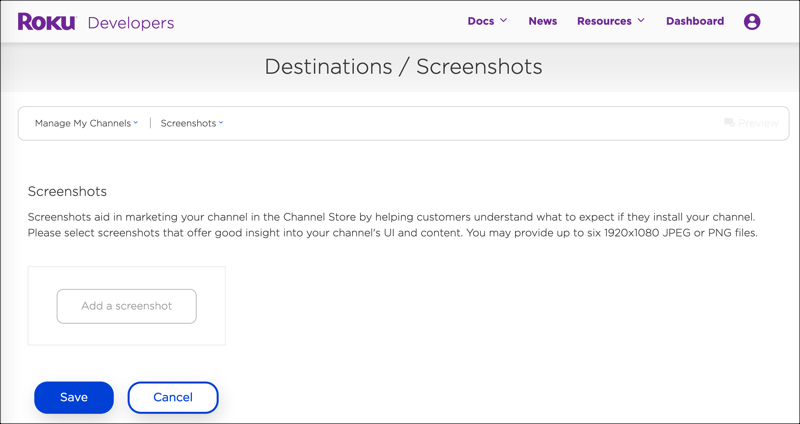Click the Roku logo
The width and height of the screenshot is (800, 424).
click(46, 22)
